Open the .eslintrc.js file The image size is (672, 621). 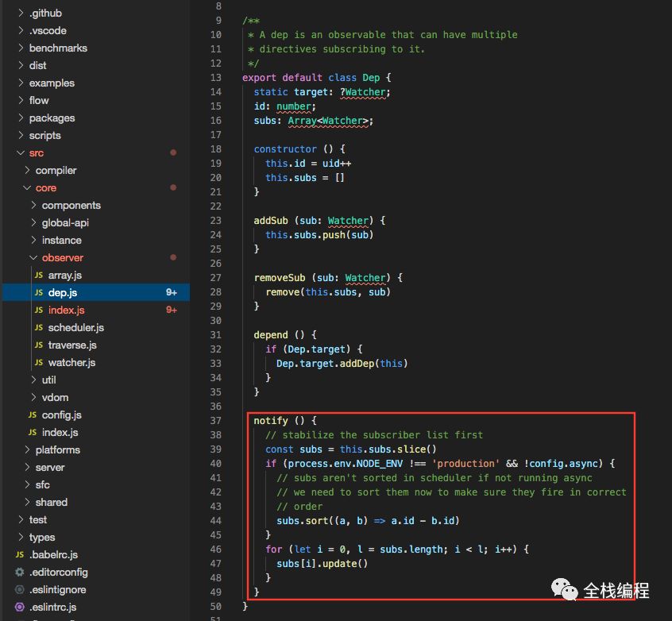[x=52, y=607]
